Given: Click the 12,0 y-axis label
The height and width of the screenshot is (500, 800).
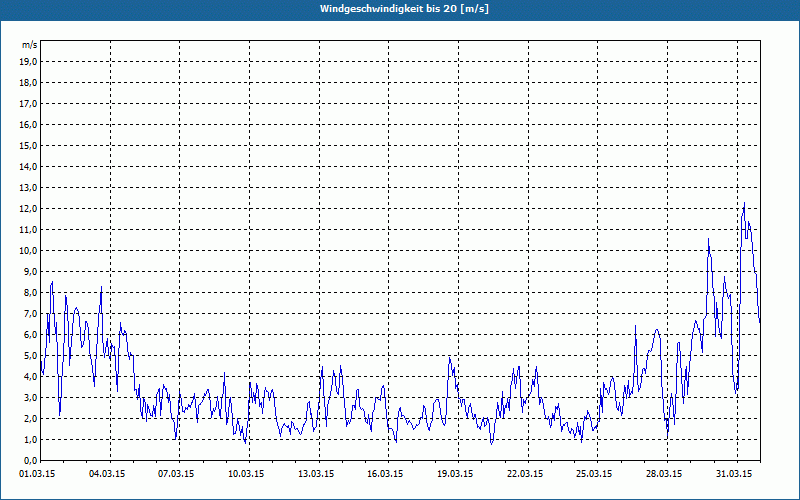Looking at the screenshot, I should (x=28, y=209).
